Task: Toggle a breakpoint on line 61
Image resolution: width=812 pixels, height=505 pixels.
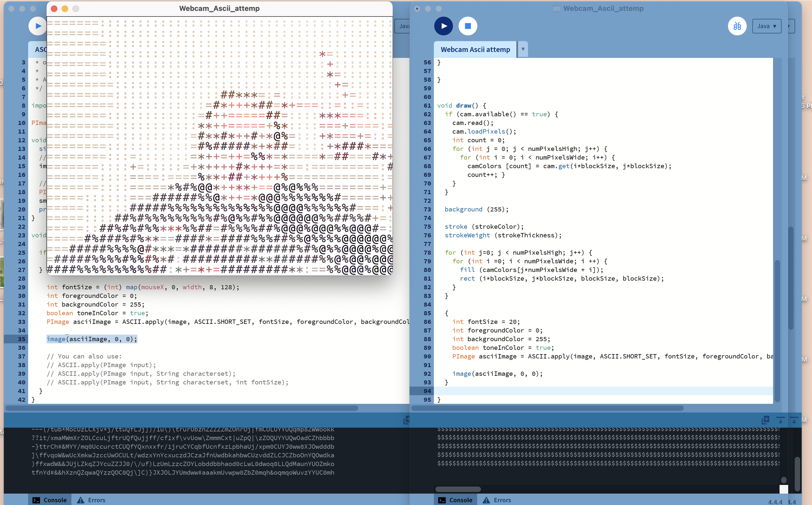Action: (427, 105)
